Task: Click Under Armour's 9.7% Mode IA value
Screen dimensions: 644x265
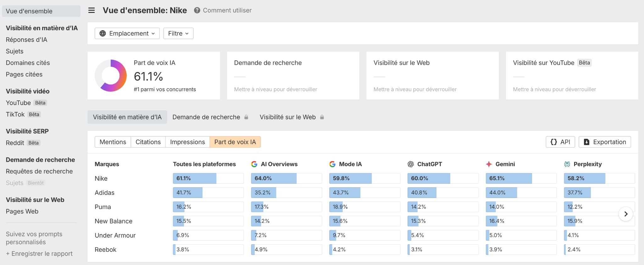Action: click(x=339, y=235)
